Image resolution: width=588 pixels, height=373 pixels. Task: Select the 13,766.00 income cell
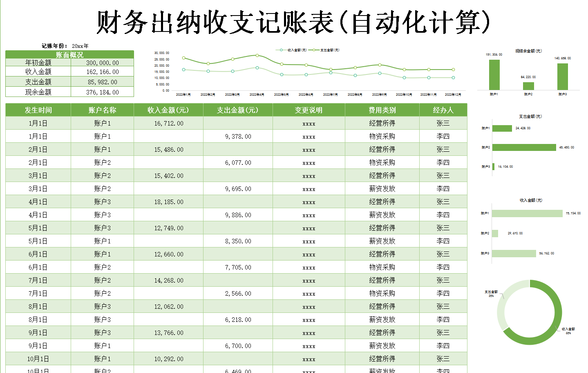coord(168,333)
